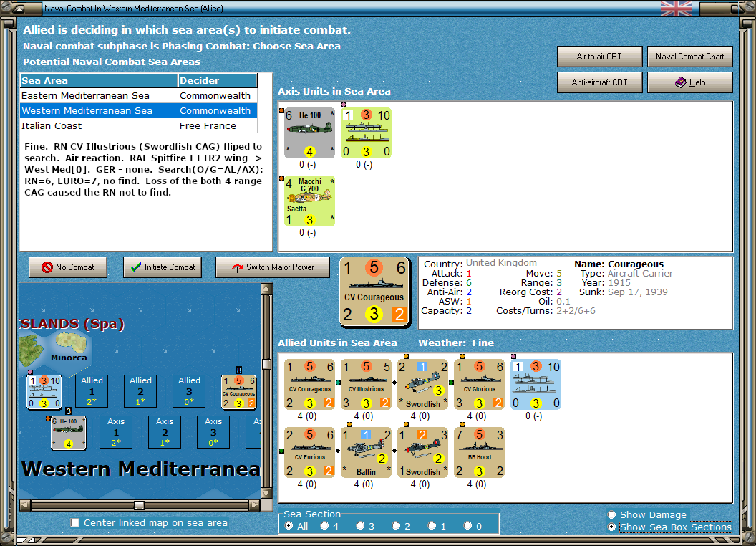756x546 pixels.
Task: Select the CV Furious carrier counter
Action: 309,452
